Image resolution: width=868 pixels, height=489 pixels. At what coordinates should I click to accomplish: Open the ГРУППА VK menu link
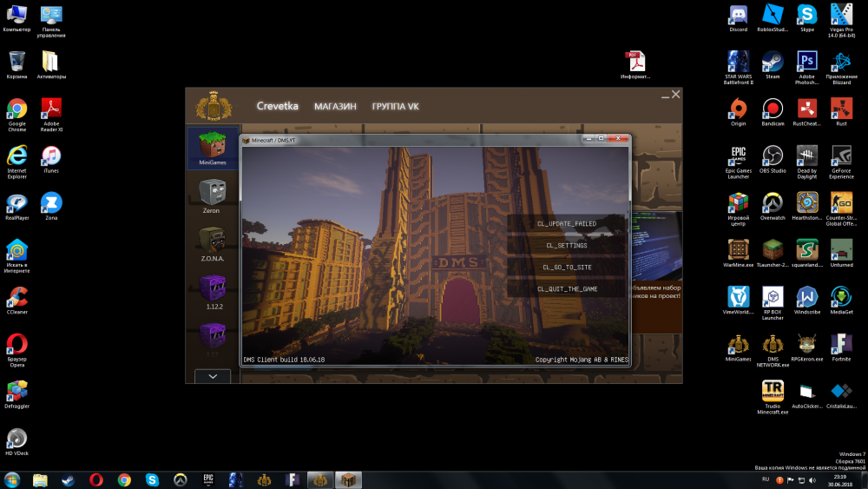pyautogui.click(x=395, y=106)
